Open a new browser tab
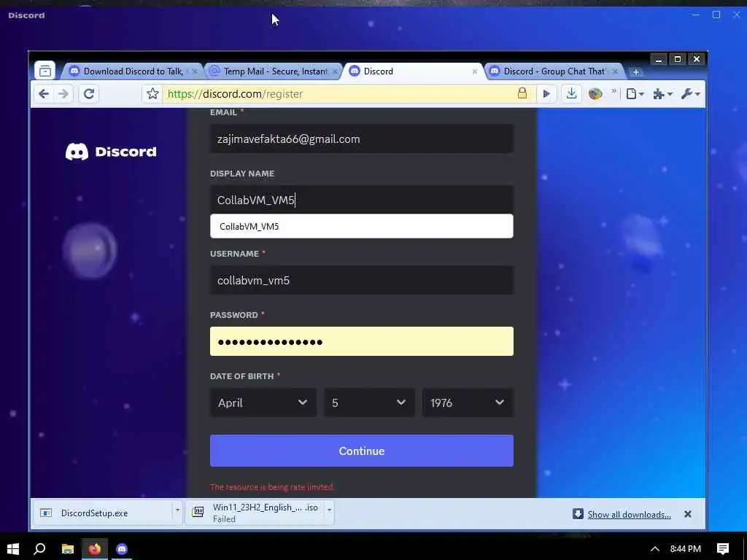747x560 pixels. (x=635, y=72)
